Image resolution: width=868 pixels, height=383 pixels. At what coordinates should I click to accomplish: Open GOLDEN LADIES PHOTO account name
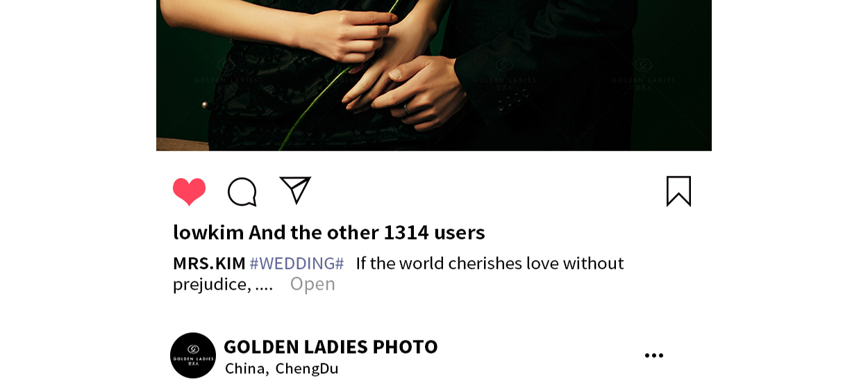331,346
